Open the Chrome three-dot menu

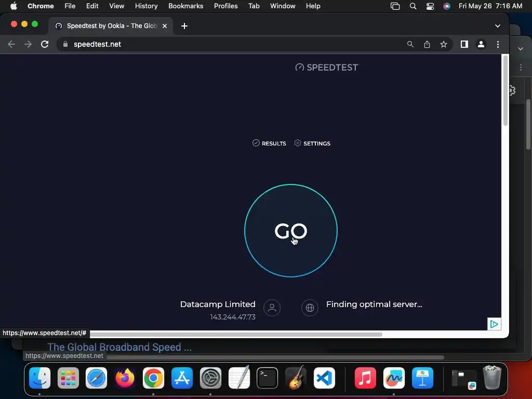pos(498,44)
